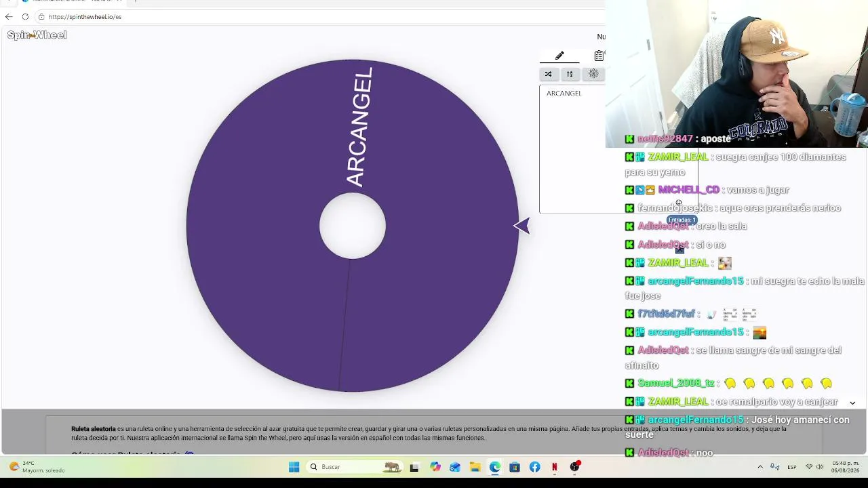Reload the spinthewheel.io page
The height and width of the screenshot is (488, 868).
pyautogui.click(x=25, y=16)
